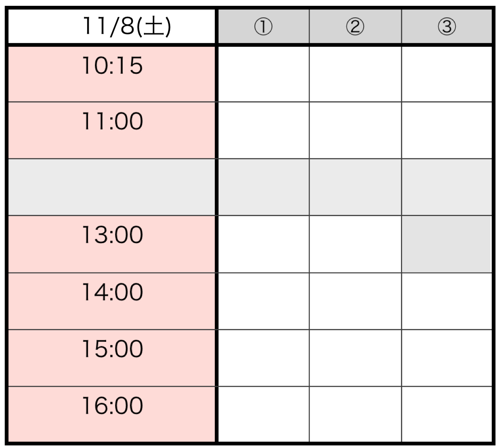Select the 10:15 cell in column ①
500x448 pixels.
(263, 74)
